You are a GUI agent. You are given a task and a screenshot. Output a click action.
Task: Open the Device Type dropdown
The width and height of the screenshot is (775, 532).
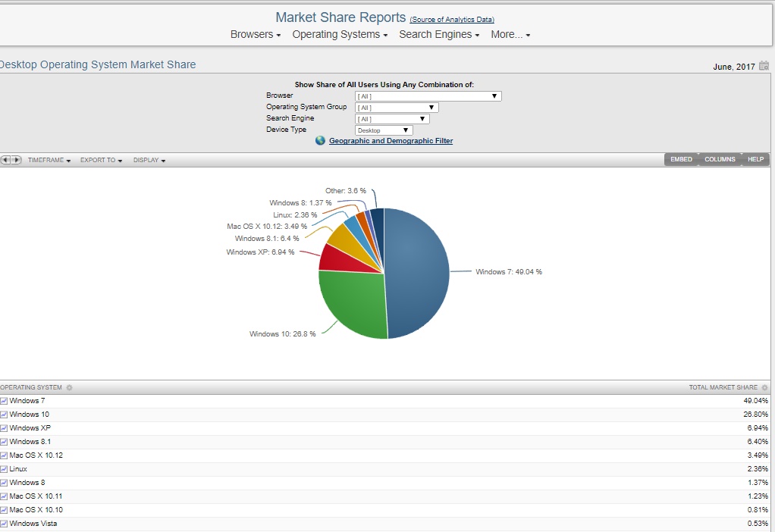click(x=384, y=130)
